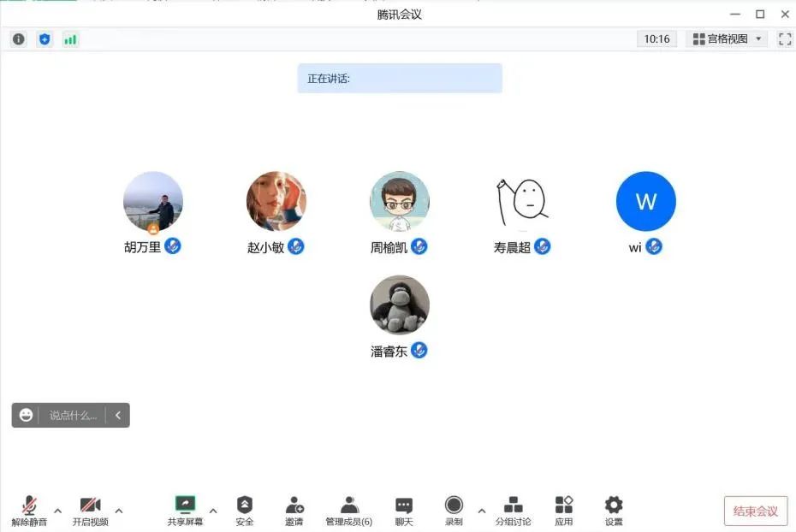Click the 邀请 invite icon
The height and width of the screenshot is (532, 796).
[x=294, y=511]
